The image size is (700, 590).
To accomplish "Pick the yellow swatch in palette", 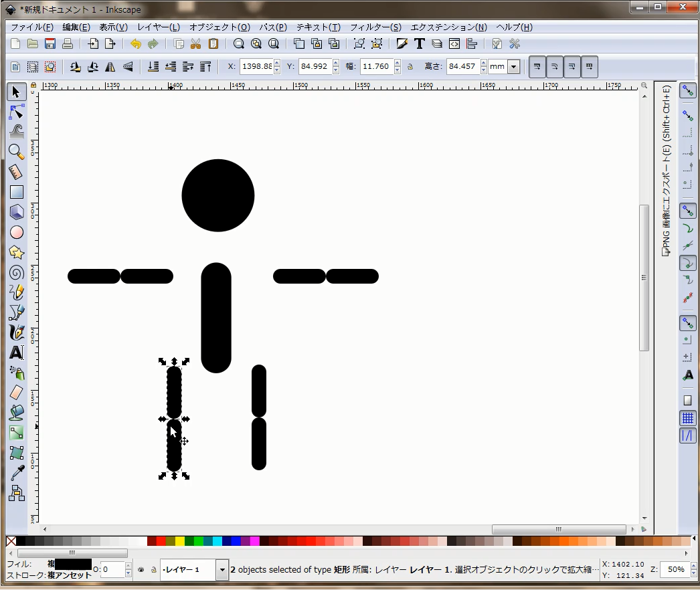I will point(179,541).
